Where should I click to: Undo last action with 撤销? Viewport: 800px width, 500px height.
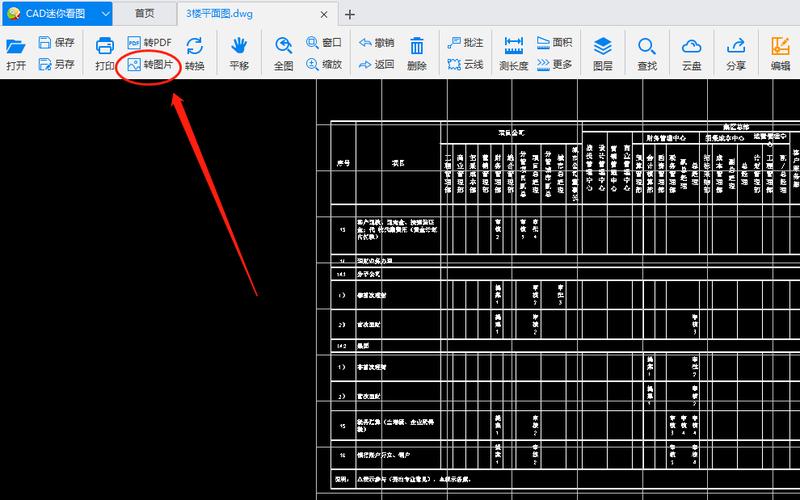pyautogui.click(x=377, y=43)
